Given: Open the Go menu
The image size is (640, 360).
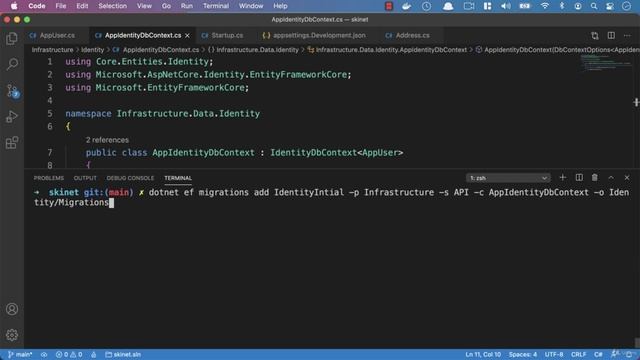Looking at the screenshot, I should click(166, 6).
